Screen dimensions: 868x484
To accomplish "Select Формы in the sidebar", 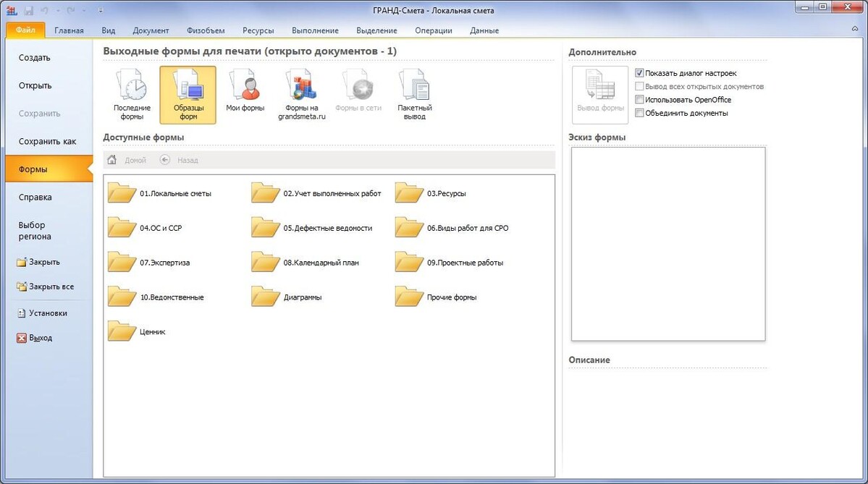I will pos(49,169).
